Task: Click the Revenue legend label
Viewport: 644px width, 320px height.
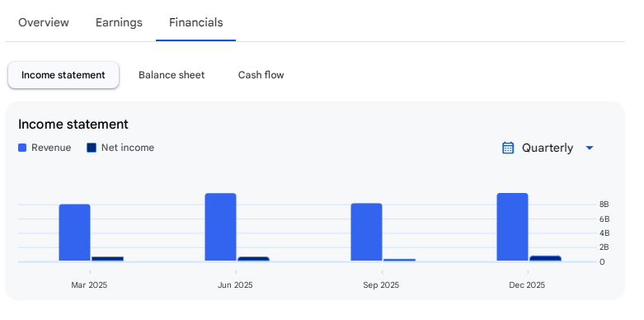Action: point(51,148)
